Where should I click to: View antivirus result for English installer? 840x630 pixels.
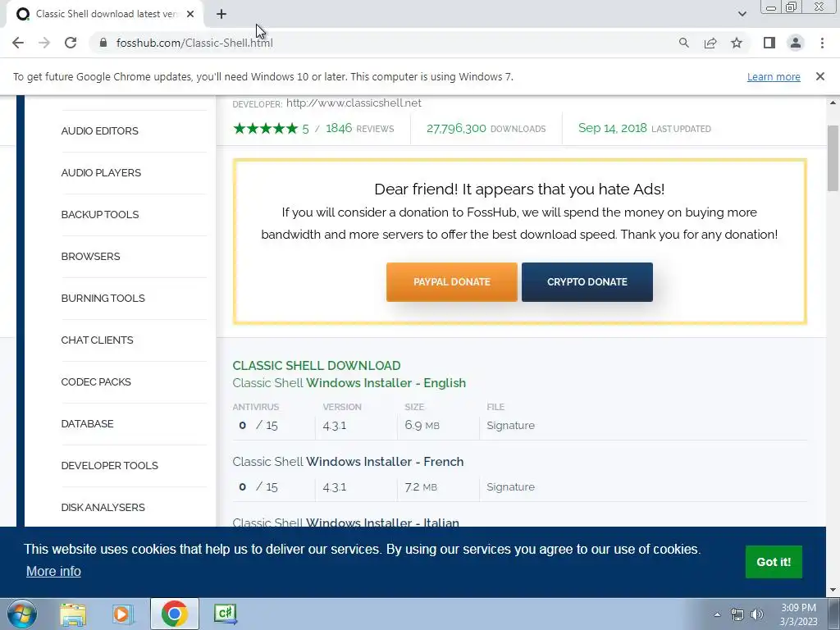258,426
